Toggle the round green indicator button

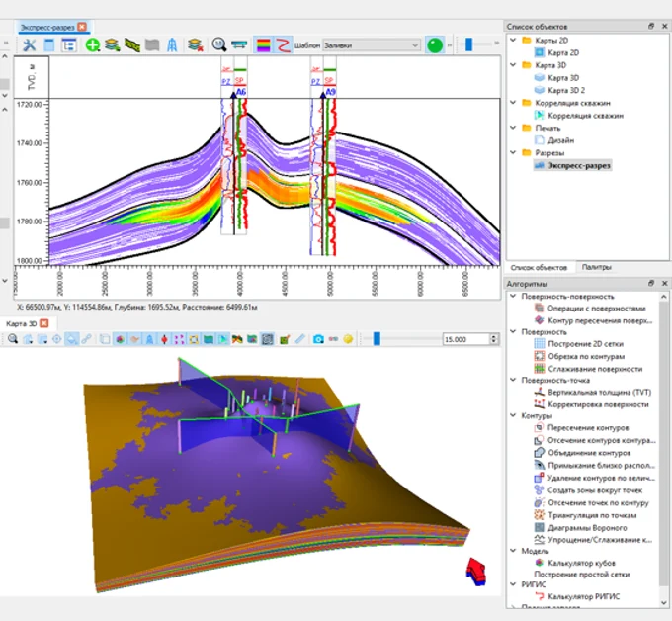(x=434, y=45)
